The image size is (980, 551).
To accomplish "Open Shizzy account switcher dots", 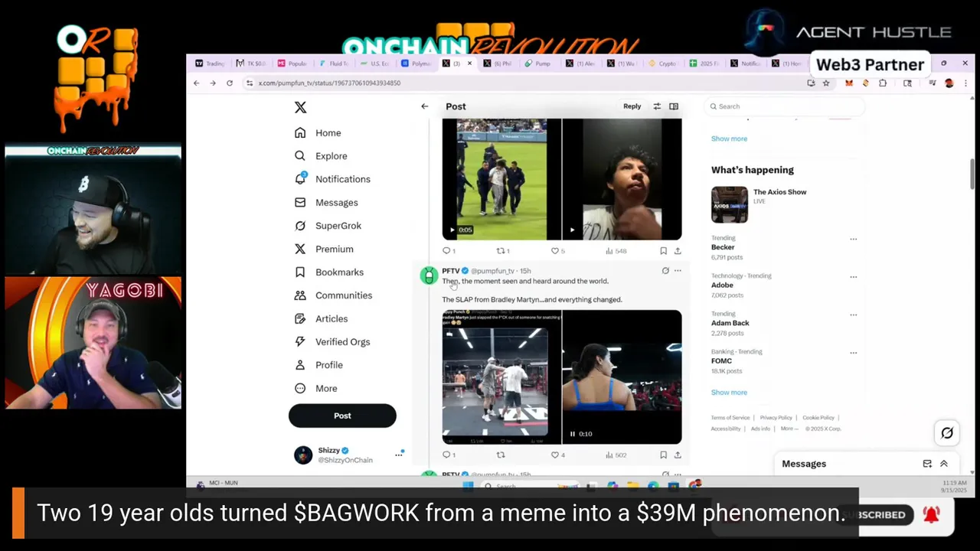I will click(399, 455).
